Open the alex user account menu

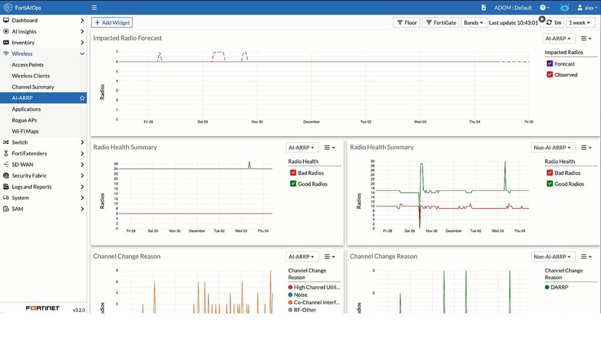[x=587, y=7]
